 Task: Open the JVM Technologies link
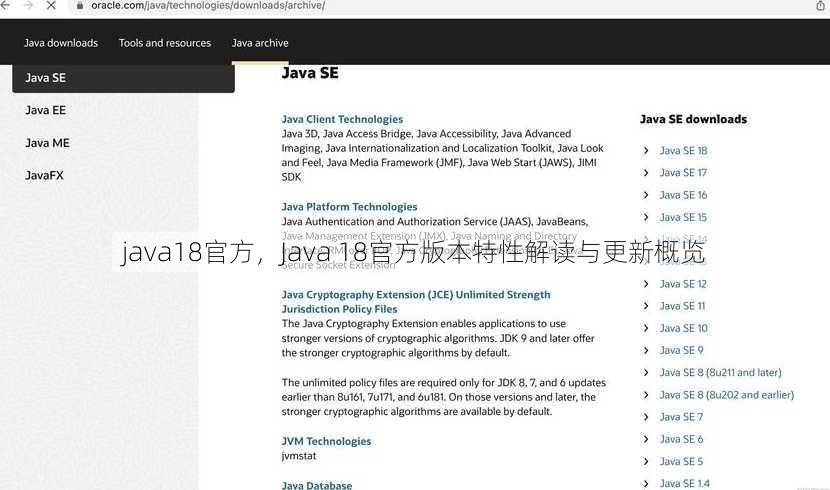tap(326, 441)
